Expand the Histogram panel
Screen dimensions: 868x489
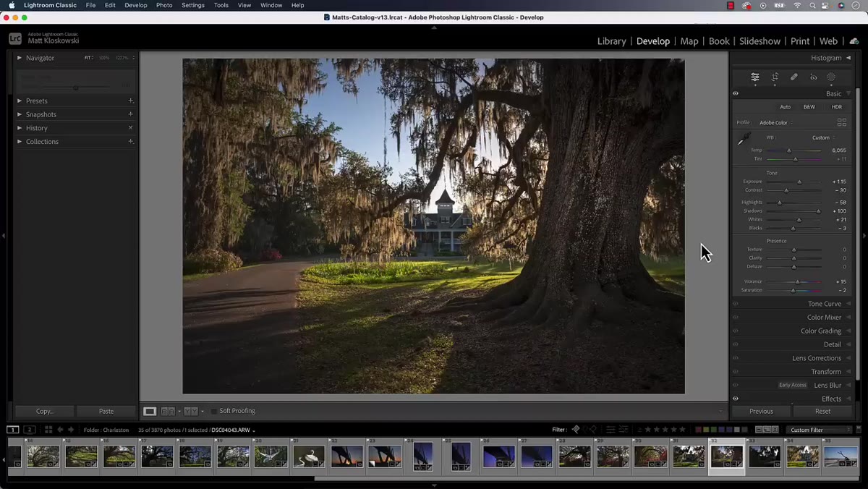848,58
